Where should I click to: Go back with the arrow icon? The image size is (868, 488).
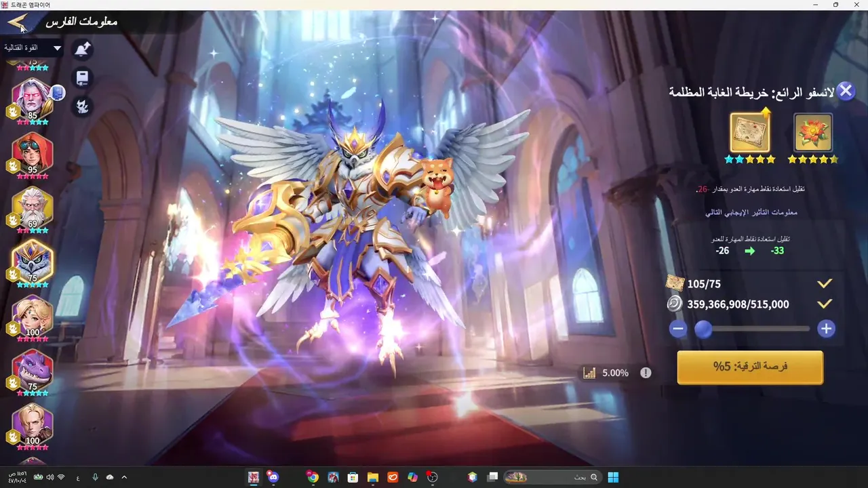pos(18,22)
